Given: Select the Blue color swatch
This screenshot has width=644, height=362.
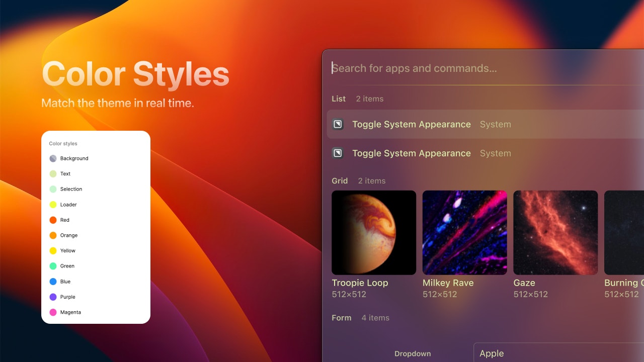Looking at the screenshot, I should point(53,282).
